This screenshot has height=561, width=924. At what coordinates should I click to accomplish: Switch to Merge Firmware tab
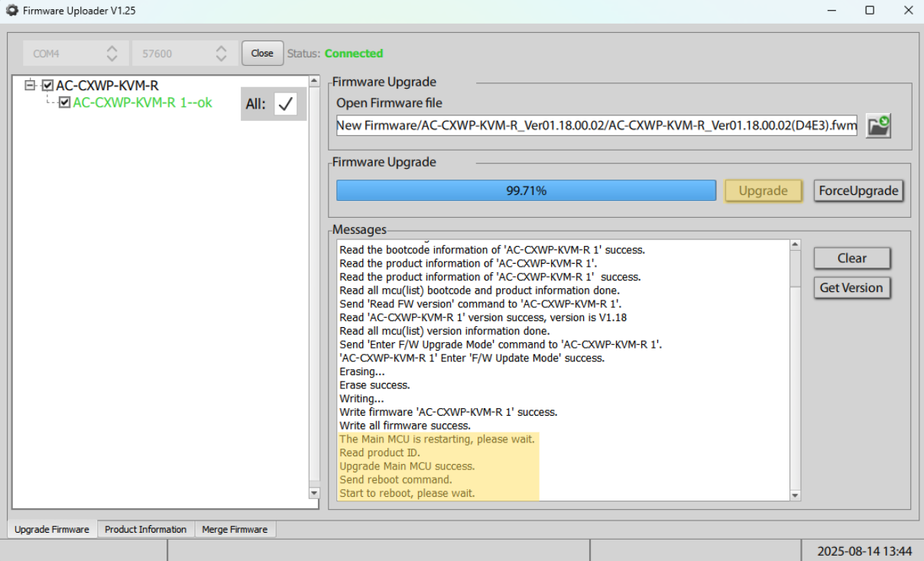point(235,529)
